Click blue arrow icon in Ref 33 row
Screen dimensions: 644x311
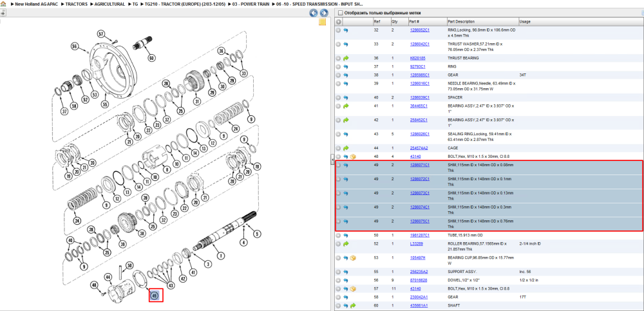346,44
